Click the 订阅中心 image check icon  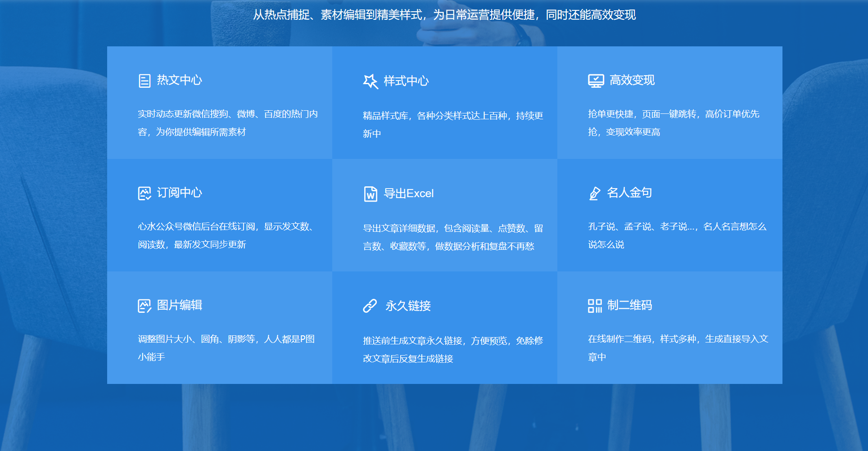tap(145, 194)
